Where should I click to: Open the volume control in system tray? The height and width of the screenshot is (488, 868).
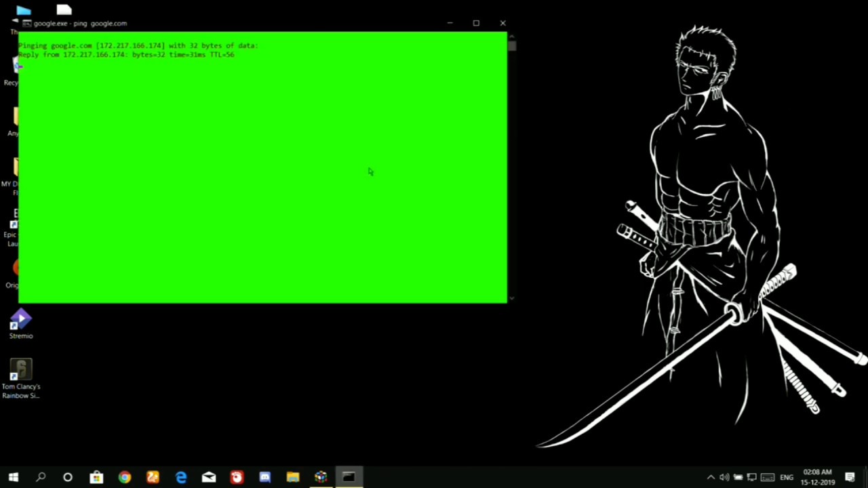[x=724, y=477]
